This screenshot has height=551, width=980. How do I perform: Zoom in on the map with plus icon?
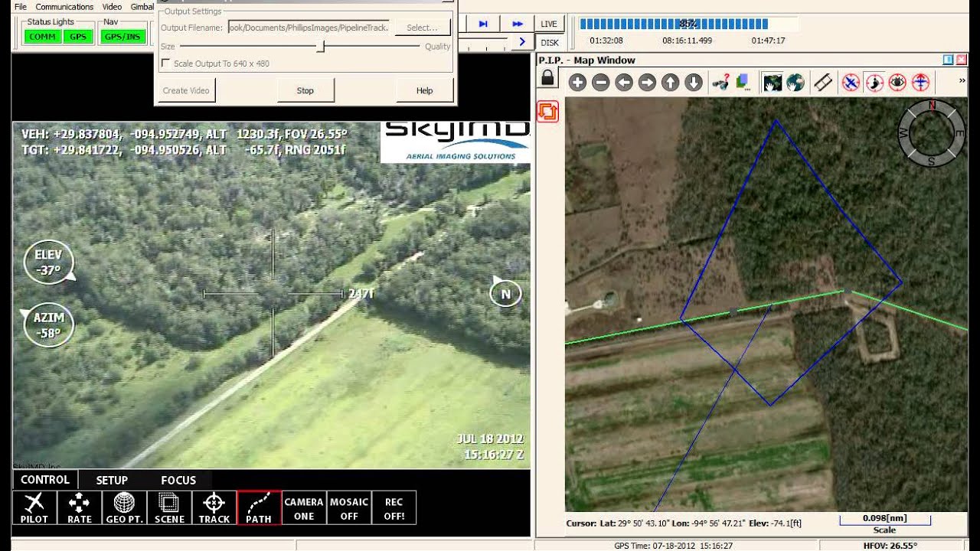[x=577, y=83]
